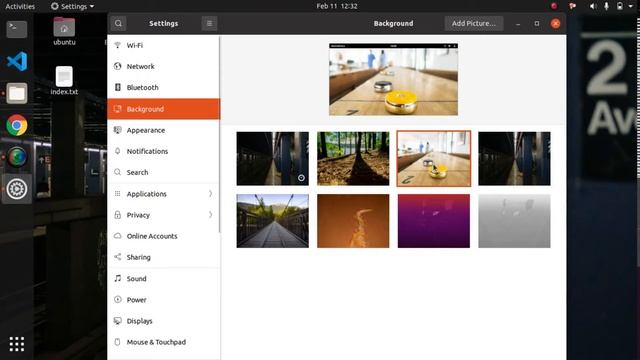Expand the Applications submenu chevron

211,193
